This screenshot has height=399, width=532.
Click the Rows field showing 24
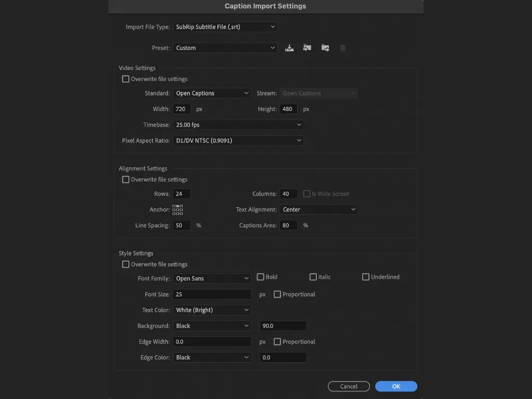pyautogui.click(x=181, y=194)
